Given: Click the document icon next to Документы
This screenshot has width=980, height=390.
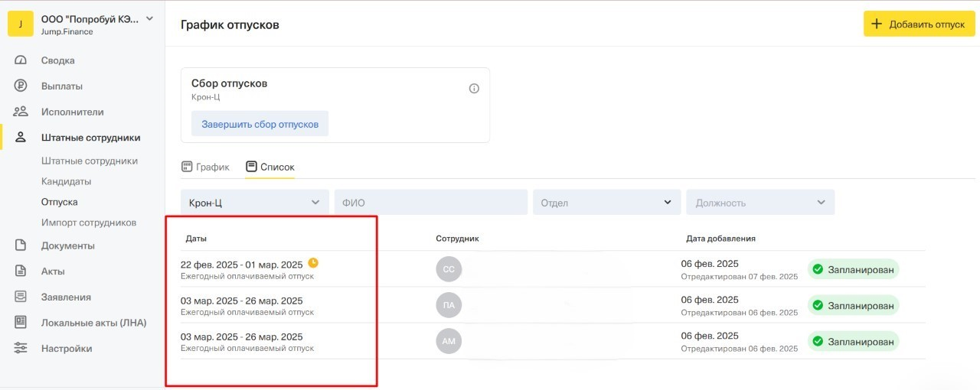Looking at the screenshot, I should coord(21,245).
